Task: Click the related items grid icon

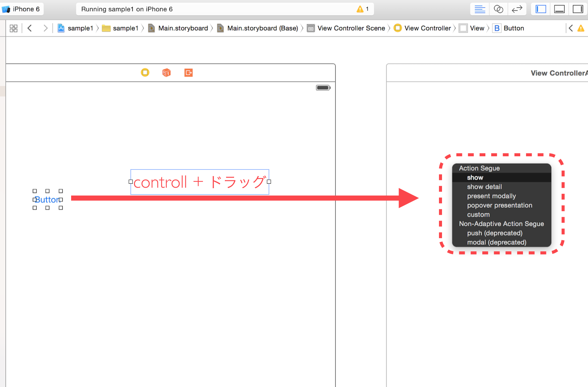Action: [13, 28]
